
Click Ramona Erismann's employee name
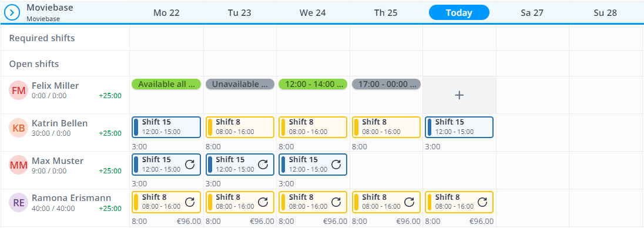coord(72,198)
